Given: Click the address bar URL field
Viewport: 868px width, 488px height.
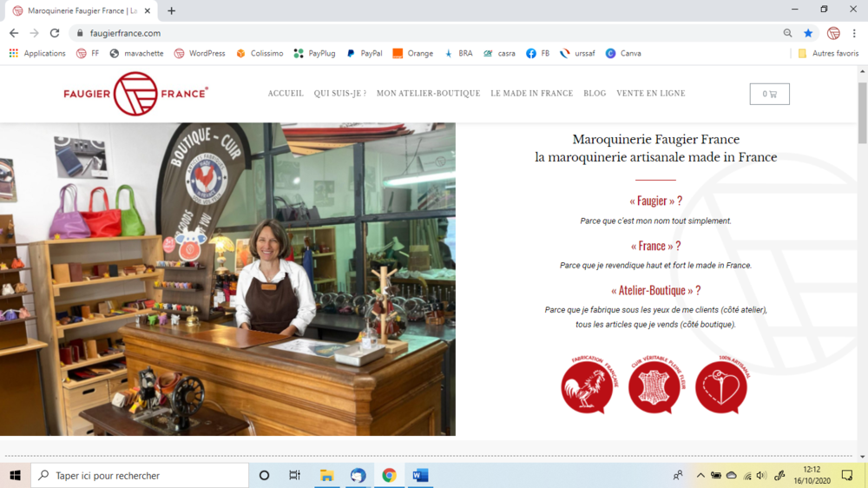Looking at the screenshot, I should point(431,33).
